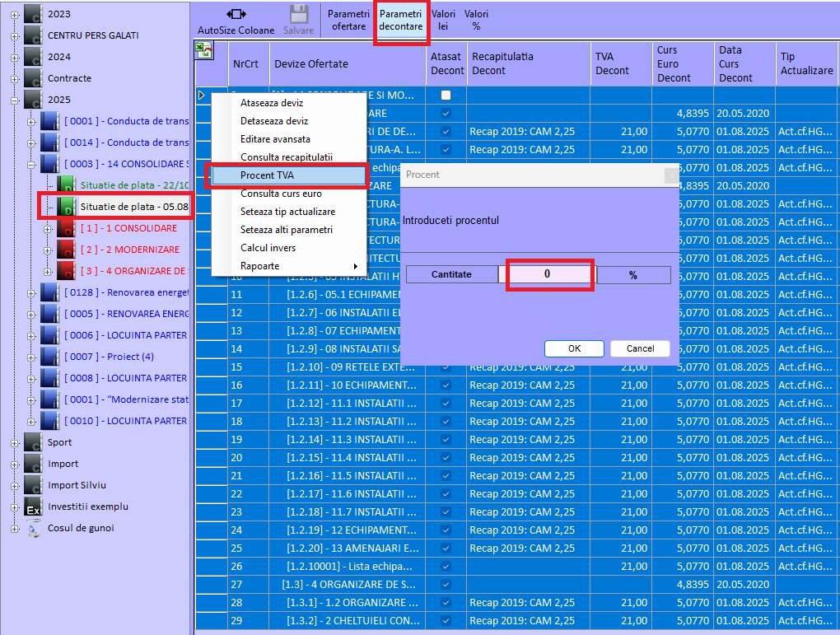Click the Salvare floppy disk icon
The height and width of the screenshot is (635, 840).
click(x=298, y=15)
